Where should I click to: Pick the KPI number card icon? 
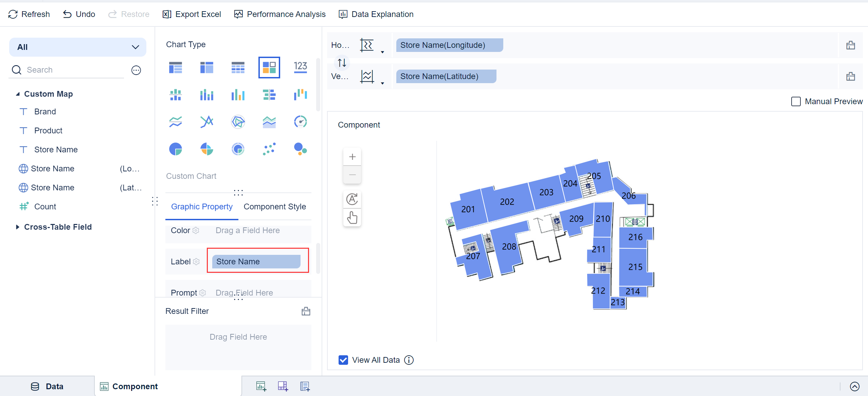point(301,67)
